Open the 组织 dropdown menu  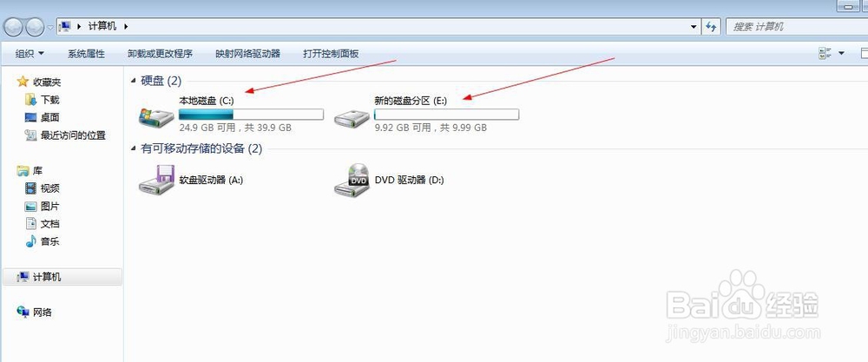tap(30, 54)
